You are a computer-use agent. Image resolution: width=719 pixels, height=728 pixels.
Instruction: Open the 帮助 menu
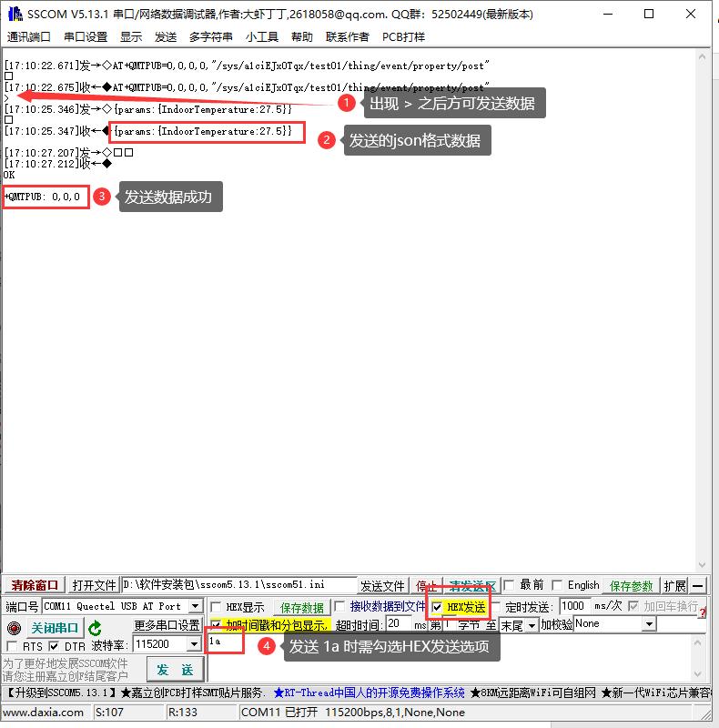tap(302, 36)
